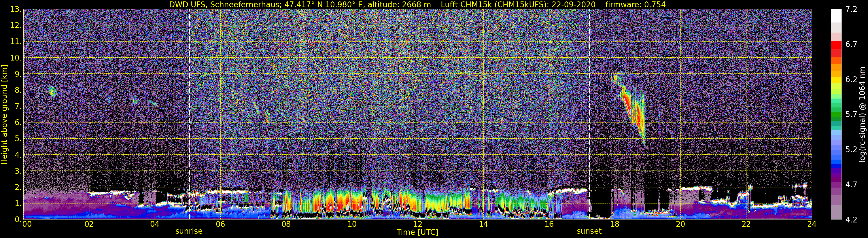Click the white dashed sunrise marker line
The height and width of the screenshot is (238, 868).
(x=189, y=114)
